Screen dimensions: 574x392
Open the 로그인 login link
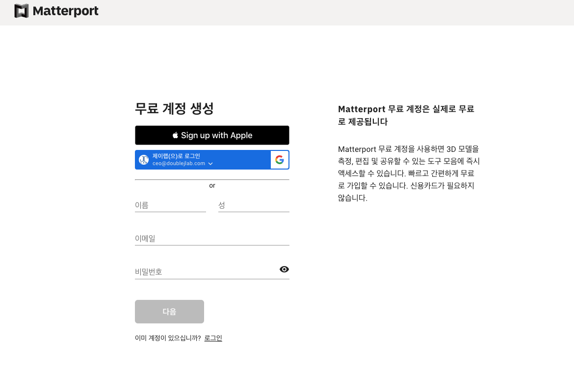[x=213, y=338]
